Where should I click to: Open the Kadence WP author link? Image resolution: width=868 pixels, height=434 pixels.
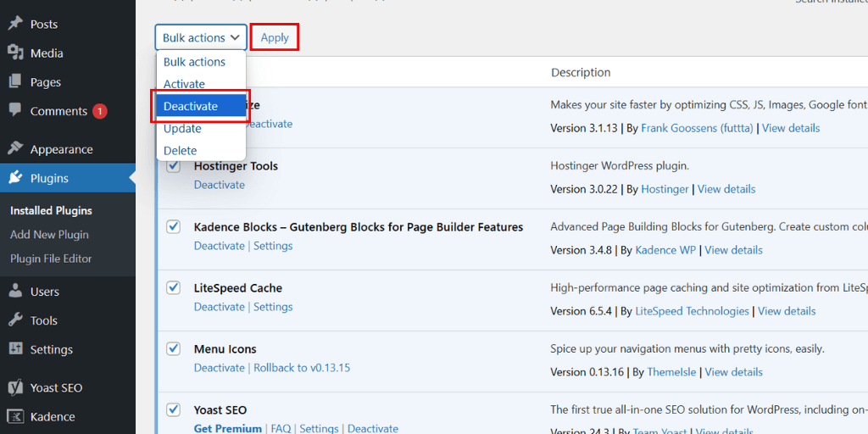pyautogui.click(x=665, y=250)
